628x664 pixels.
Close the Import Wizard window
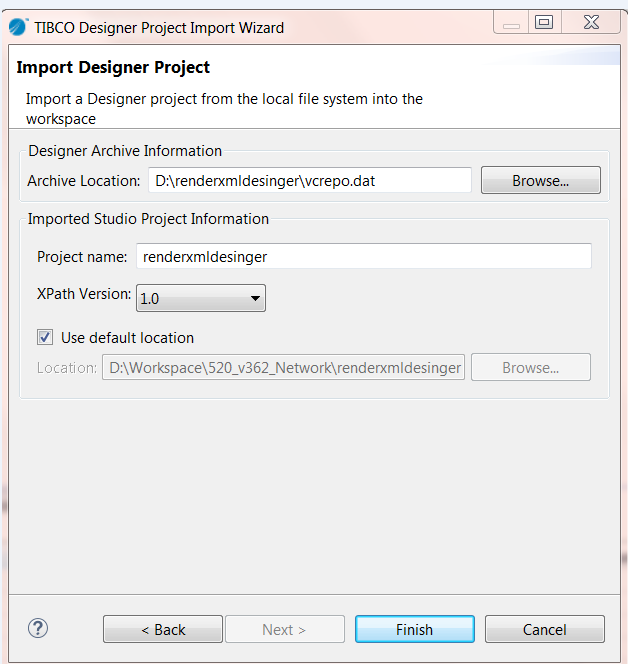[x=592, y=23]
